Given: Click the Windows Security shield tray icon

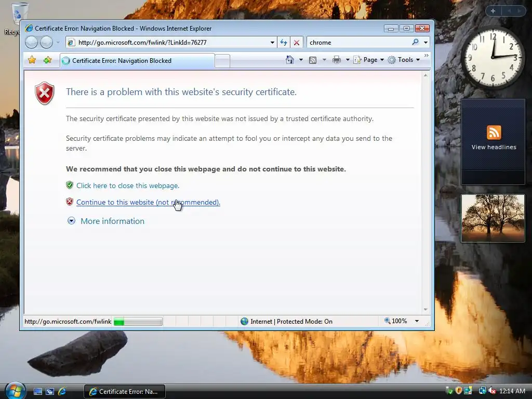Looking at the screenshot, I should tap(459, 391).
